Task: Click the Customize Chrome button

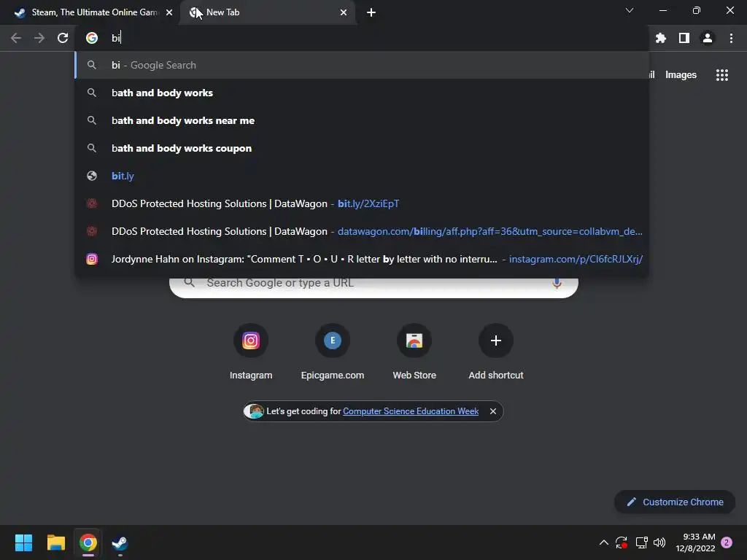Action: click(x=675, y=502)
